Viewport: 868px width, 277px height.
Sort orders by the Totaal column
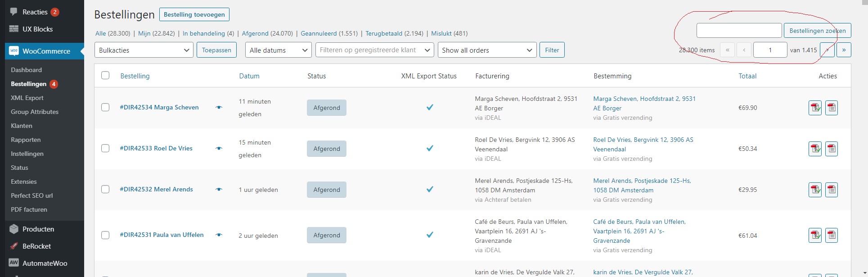pyautogui.click(x=747, y=76)
